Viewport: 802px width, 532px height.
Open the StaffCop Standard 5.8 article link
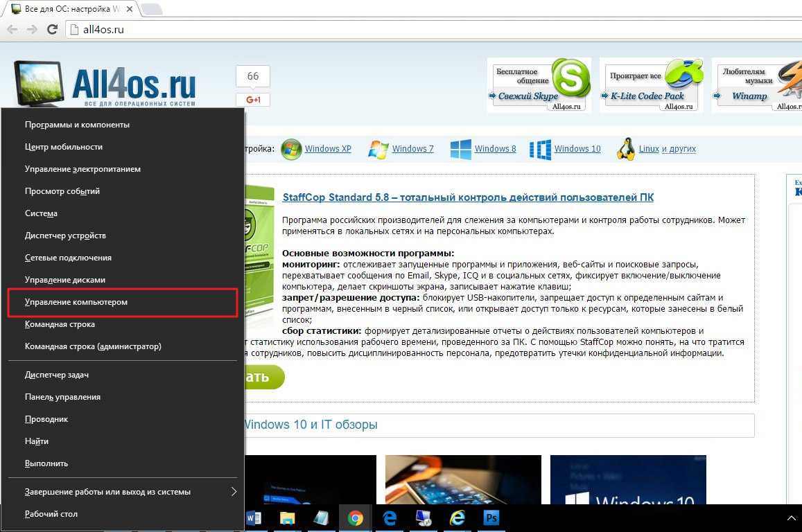coord(468,197)
